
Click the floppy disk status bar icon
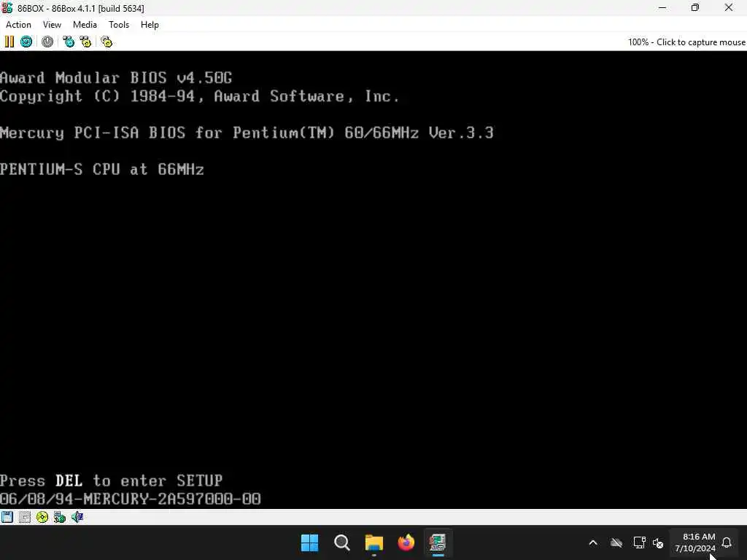[7, 517]
